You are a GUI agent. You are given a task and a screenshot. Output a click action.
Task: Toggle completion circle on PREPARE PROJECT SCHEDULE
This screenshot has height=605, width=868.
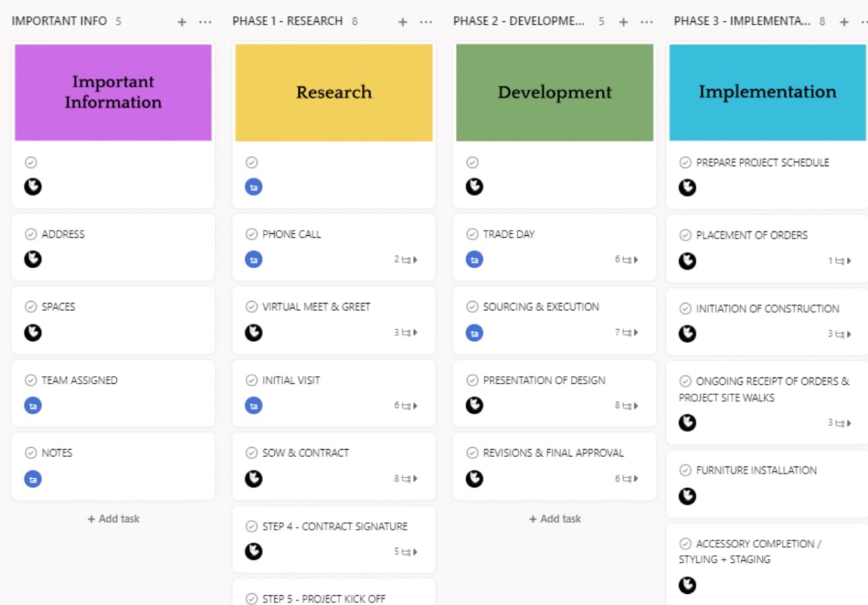[x=686, y=163]
